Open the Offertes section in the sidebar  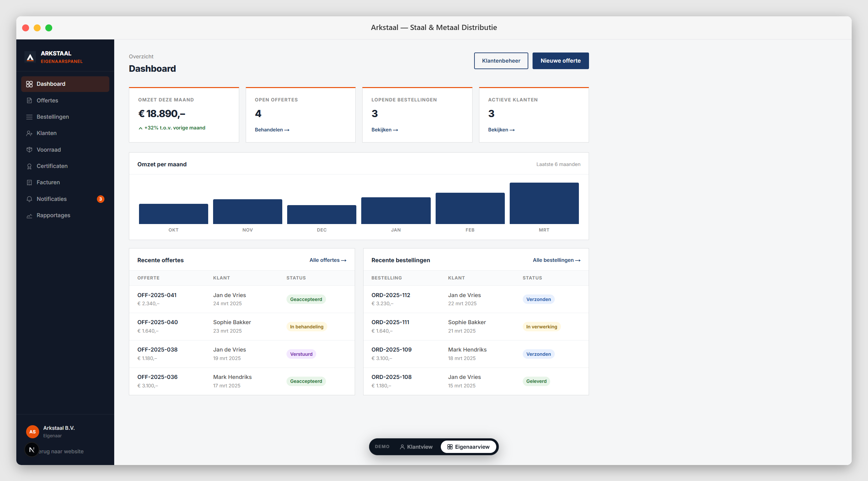[x=47, y=100]
